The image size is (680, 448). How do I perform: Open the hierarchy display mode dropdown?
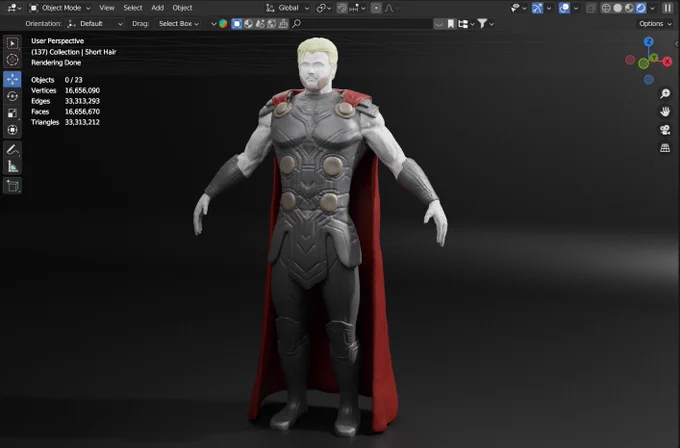click(466, 24)
